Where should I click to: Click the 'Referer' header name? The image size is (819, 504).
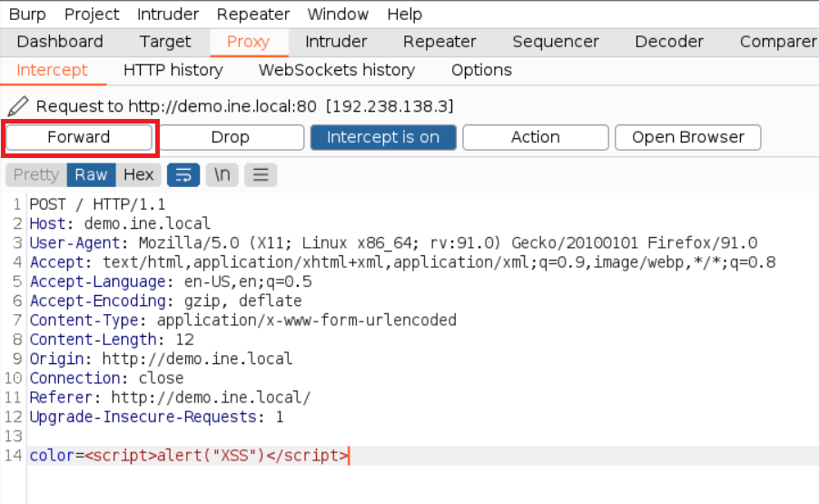click(x=61, y=398)
